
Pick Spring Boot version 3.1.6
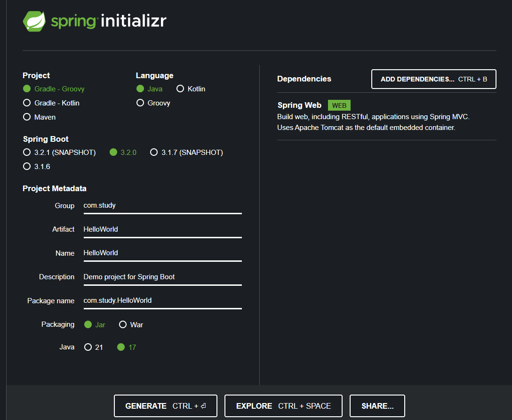point(37,166)
